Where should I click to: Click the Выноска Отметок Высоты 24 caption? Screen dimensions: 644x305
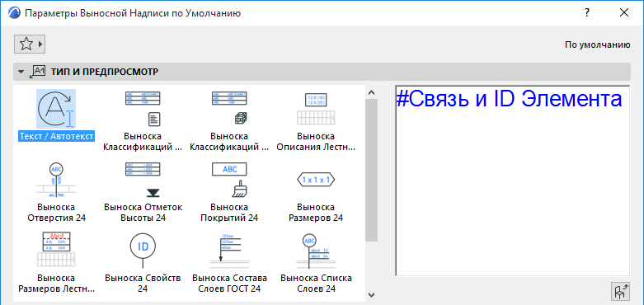[x=143, y=212]
